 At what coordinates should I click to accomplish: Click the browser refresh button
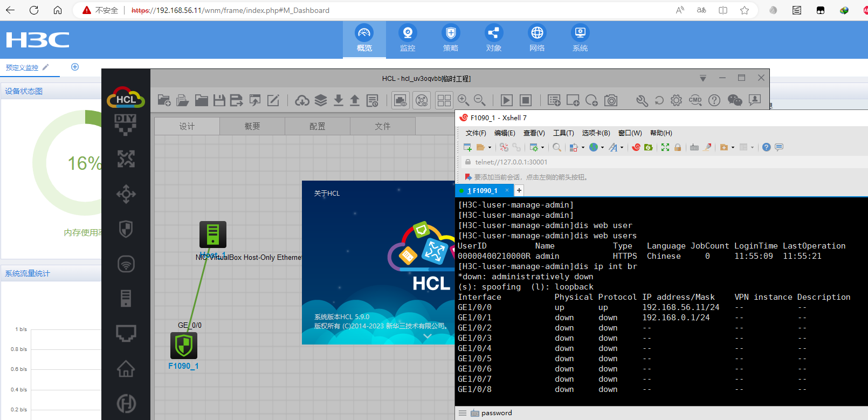[x=34, y=10]
